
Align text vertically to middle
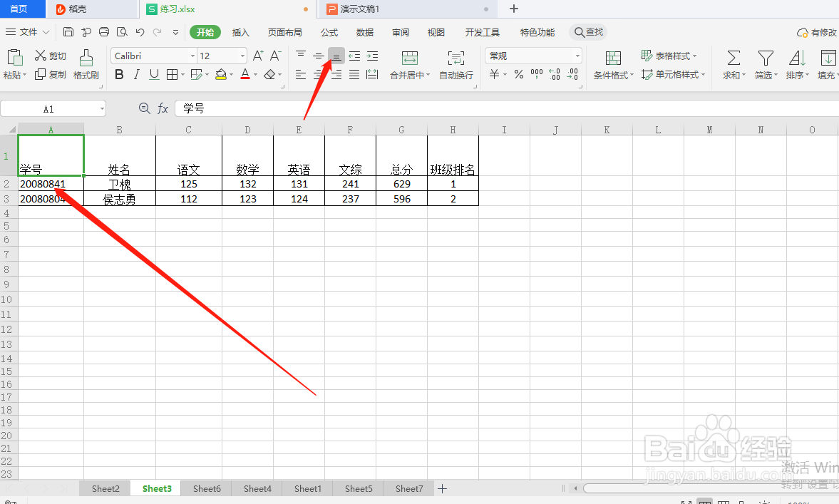click(x=319, y=56)
